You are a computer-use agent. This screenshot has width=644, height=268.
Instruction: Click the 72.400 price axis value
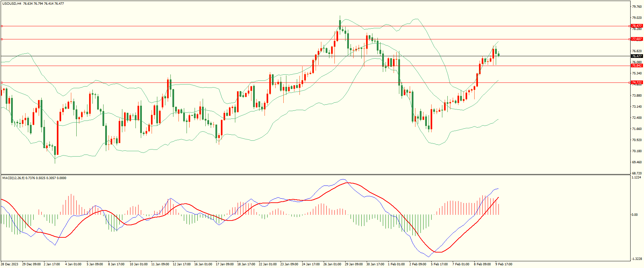tap(637, 118)
